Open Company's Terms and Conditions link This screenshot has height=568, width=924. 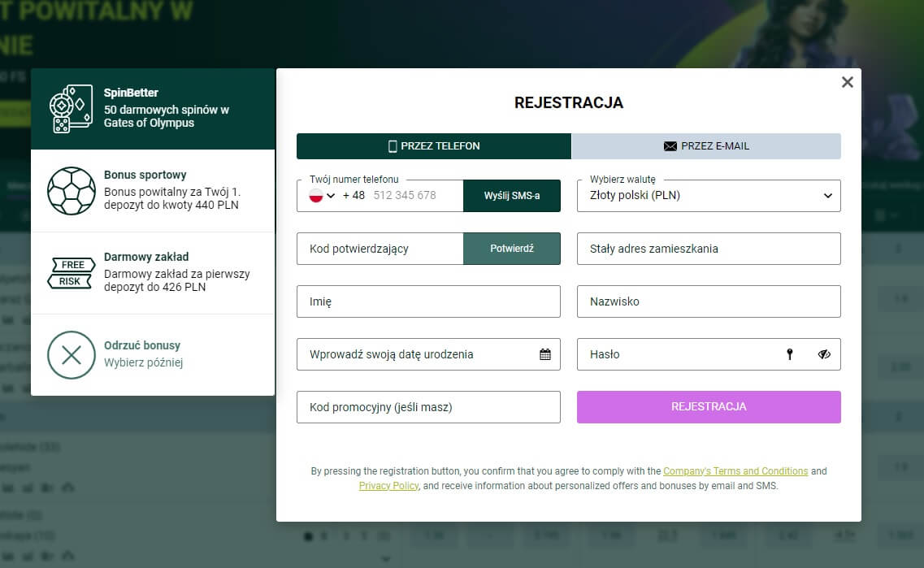[735, 471]
